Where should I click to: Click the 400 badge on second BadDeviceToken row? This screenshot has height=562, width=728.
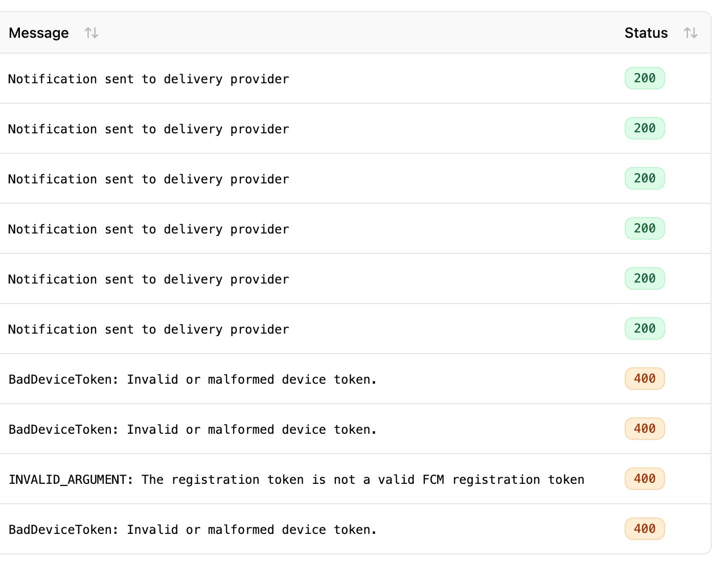pos(645,429)
